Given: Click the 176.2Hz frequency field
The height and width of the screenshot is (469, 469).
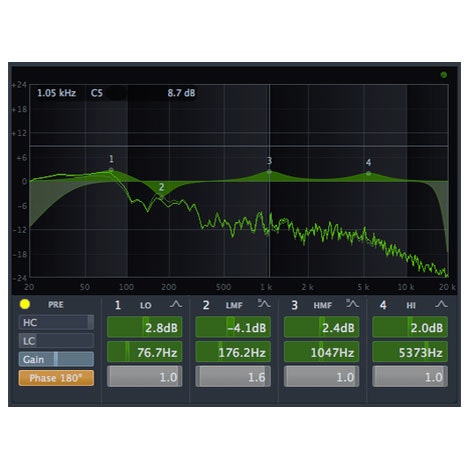Looking at the screenshot, I should coord(233,352).
